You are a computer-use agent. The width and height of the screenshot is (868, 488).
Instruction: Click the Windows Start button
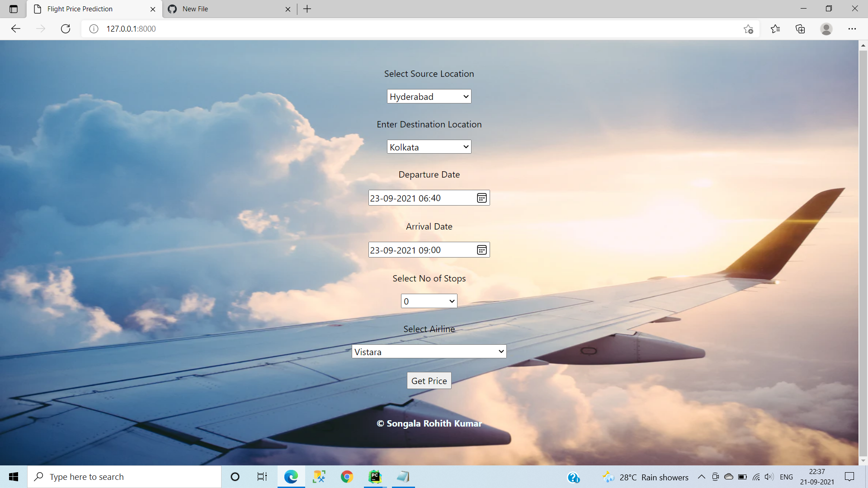coord(13,476)
